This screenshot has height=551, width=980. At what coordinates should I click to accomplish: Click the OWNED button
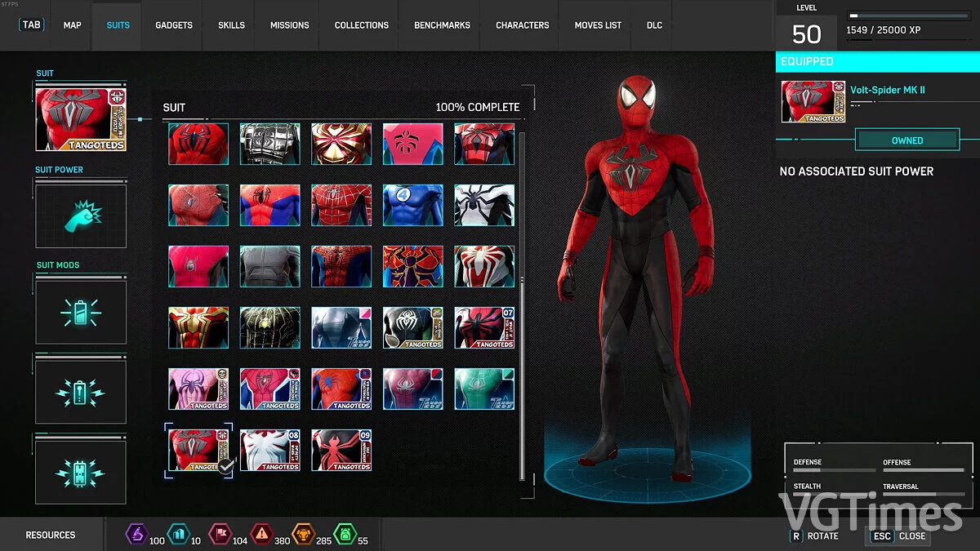(907, 140)
